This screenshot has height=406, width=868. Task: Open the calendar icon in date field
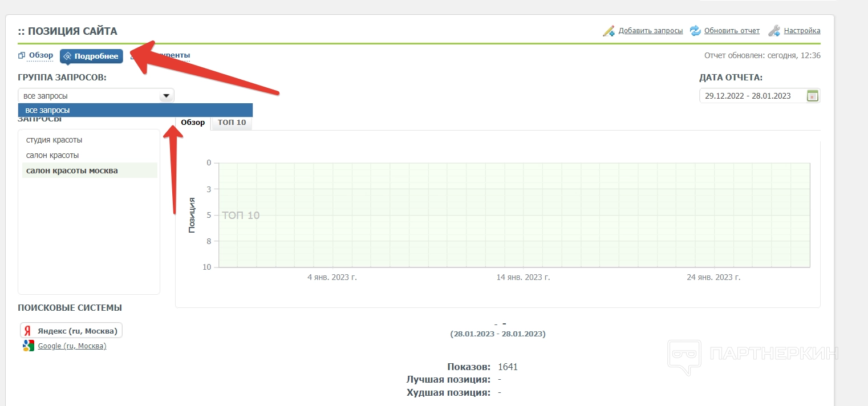[813, 96]
